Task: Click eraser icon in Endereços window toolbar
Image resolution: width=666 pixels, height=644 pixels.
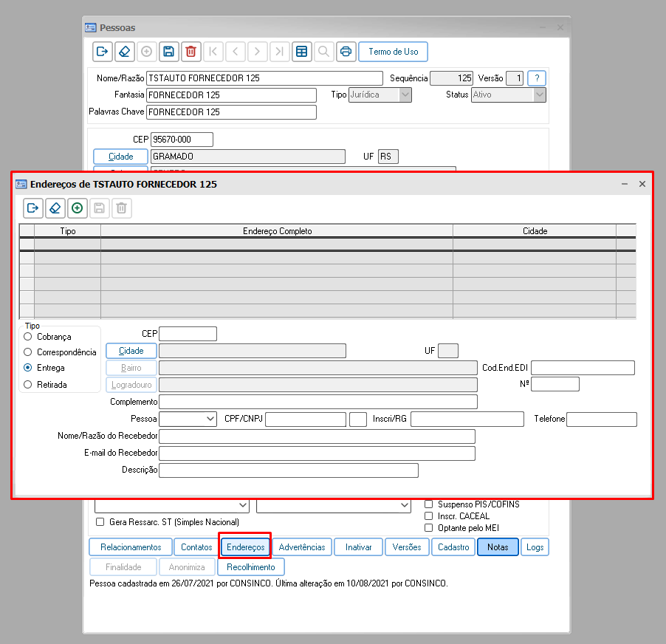Action: (55, 208)
